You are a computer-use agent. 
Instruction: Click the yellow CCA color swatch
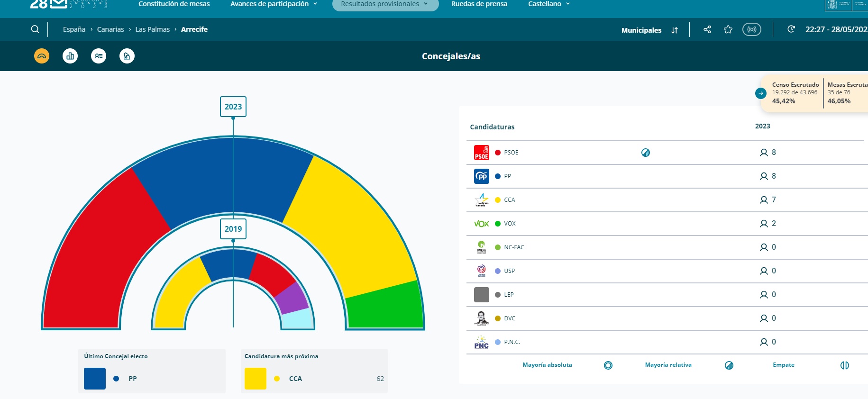pos(255,379)
